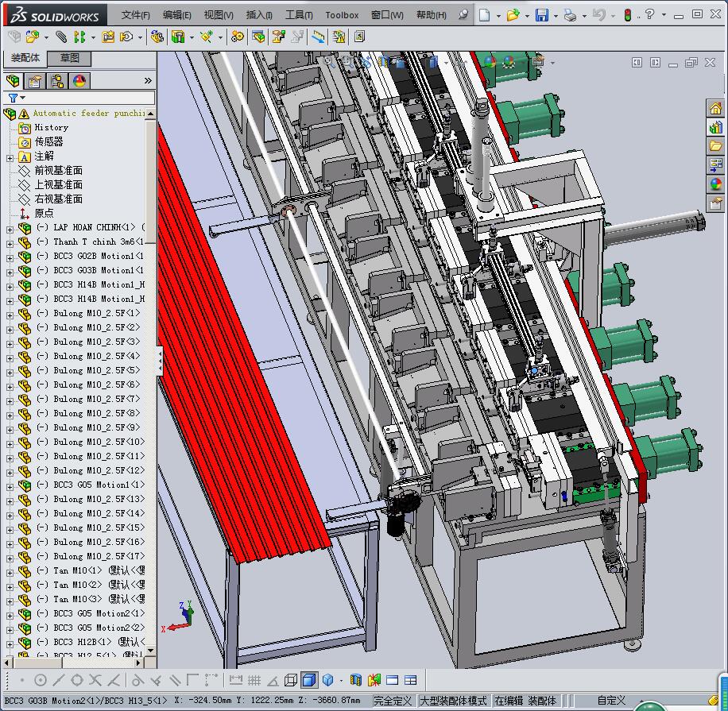Image resolution: width=728 pixels, height=711 pixels.
Task: Switch to the 草图 (Sketch) tab
Action: [69, 59]
